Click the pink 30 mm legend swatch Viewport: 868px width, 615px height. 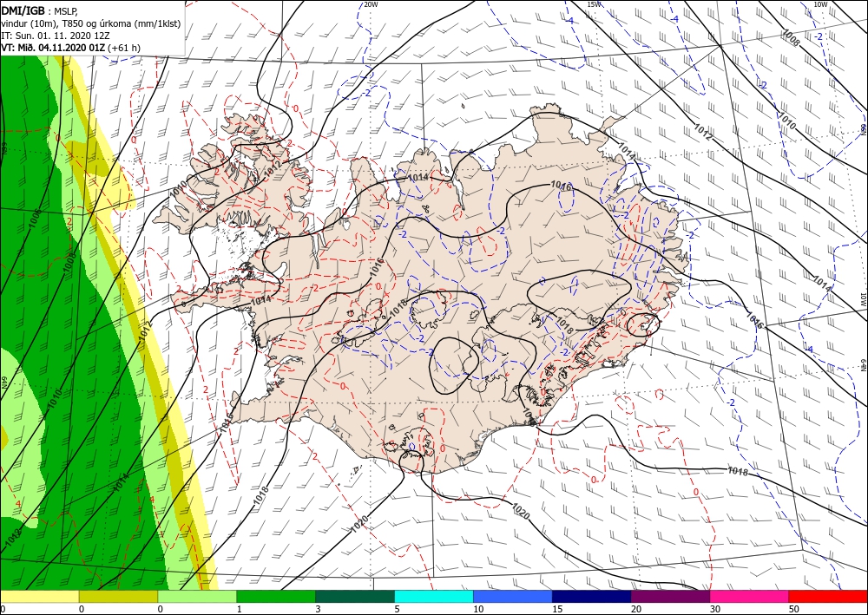point(750,596)
